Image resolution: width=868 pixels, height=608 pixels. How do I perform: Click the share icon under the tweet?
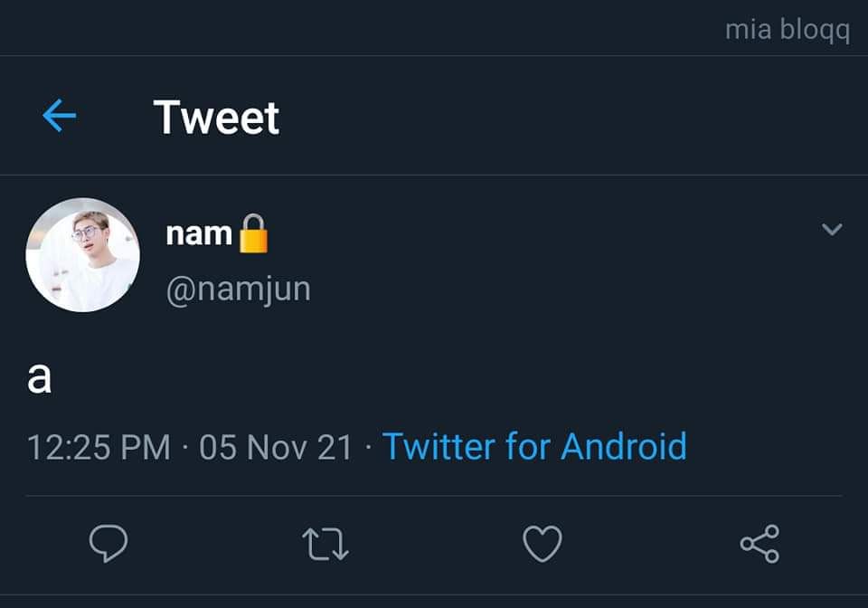(760, 544)
